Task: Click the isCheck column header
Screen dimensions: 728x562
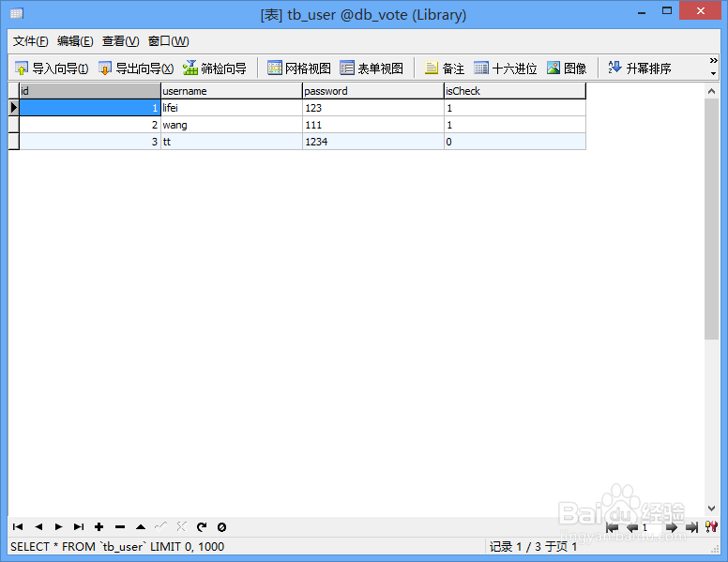Action: coord(515,91)
